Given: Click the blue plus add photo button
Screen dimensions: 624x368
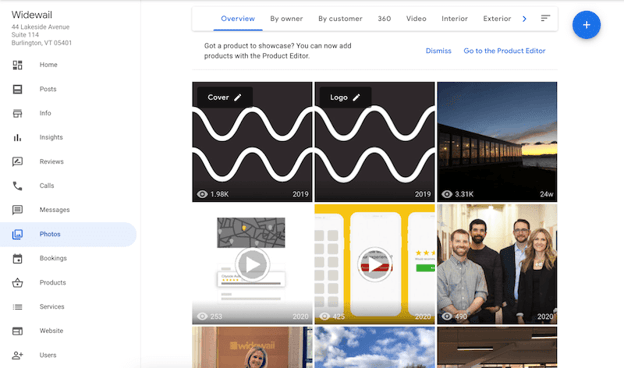Looking at the screenshot, I should 586,25.
